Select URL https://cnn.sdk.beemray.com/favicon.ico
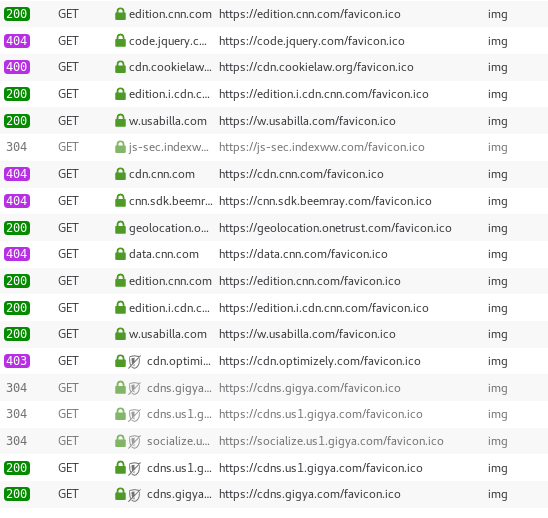 [325, 201]
